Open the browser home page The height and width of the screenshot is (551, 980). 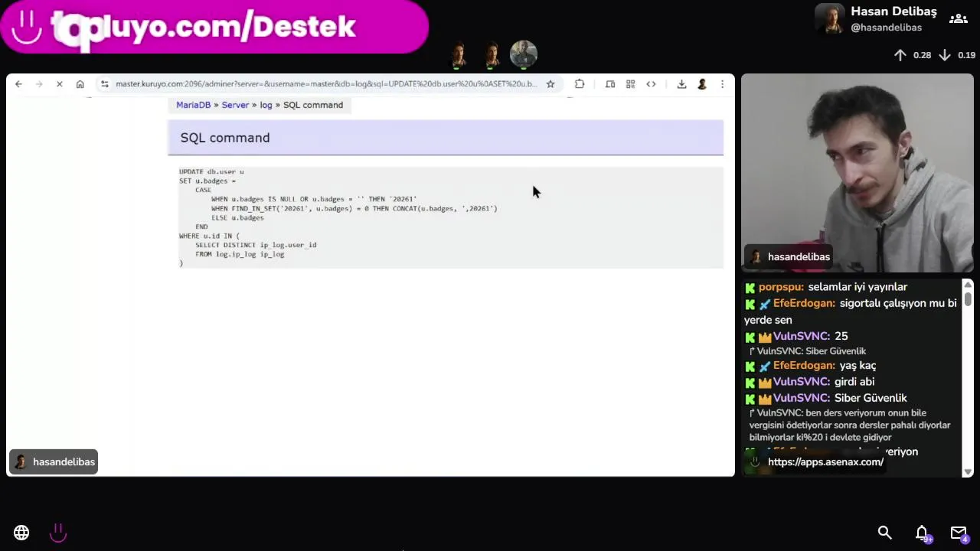tap(80, 84)
